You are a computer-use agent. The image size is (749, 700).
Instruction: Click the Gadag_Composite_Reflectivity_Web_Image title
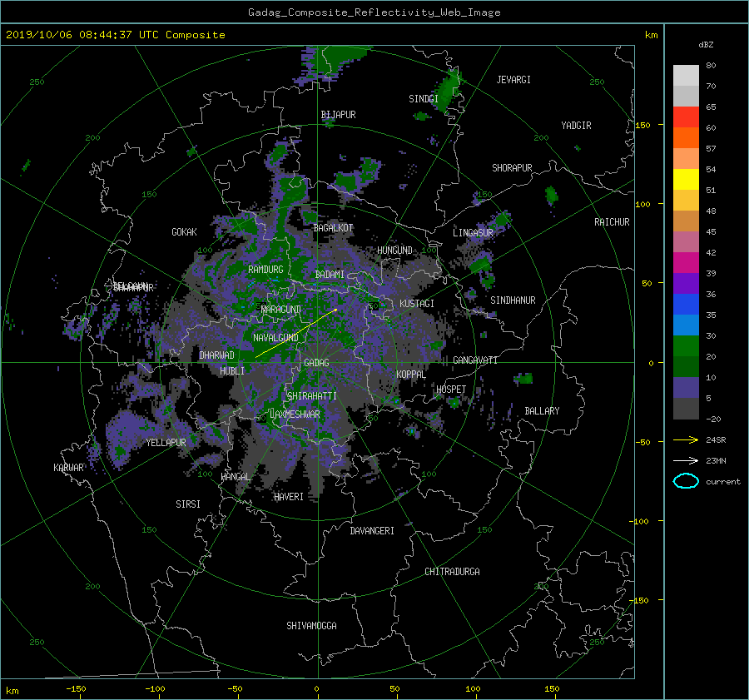[x=374, y=12]
